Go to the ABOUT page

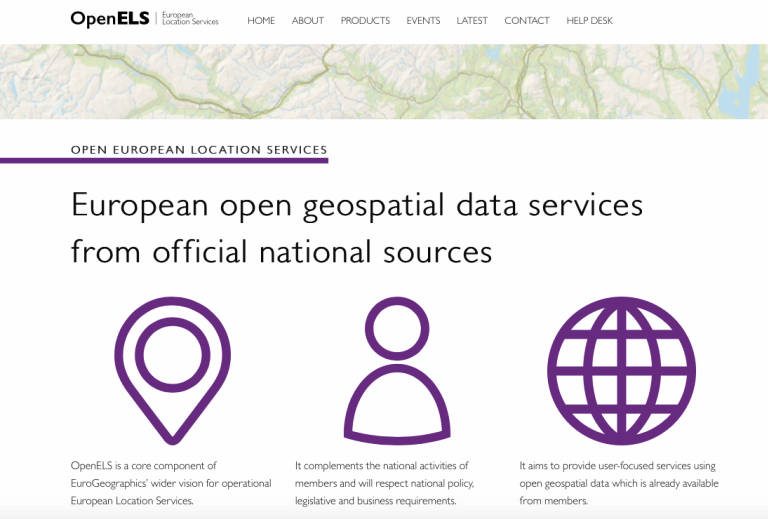[x=308, y=21]
